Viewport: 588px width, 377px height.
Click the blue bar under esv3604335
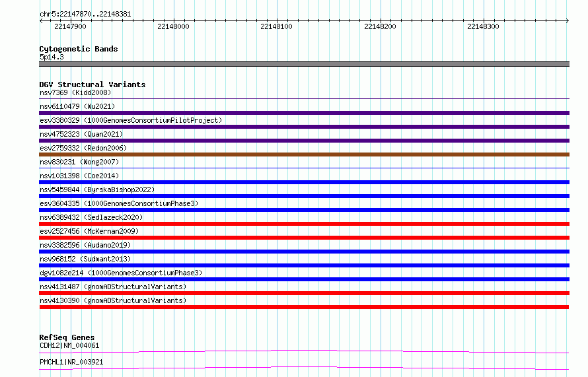click(304, 210)
